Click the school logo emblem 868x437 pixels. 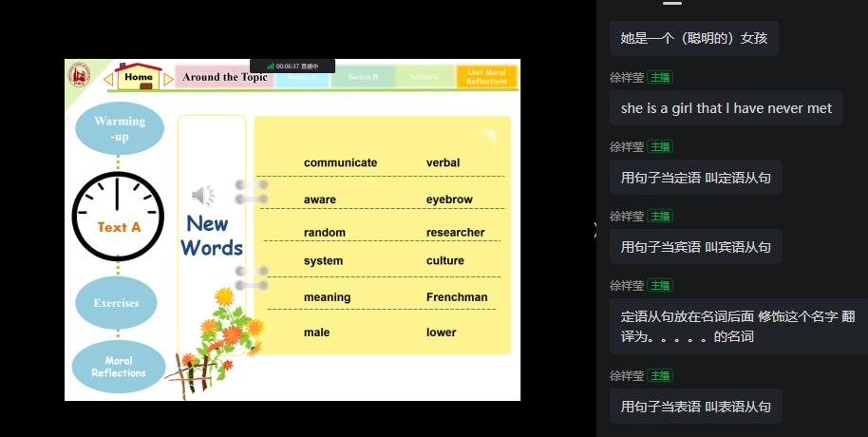(79, 73)
